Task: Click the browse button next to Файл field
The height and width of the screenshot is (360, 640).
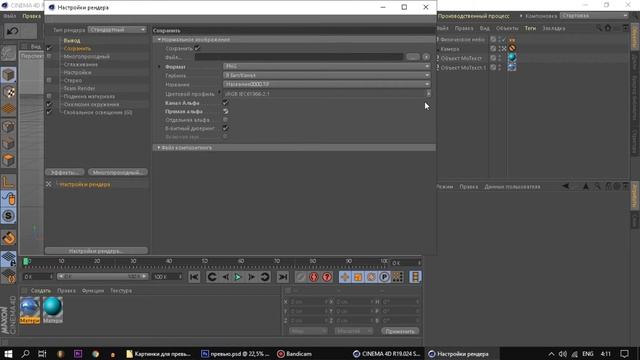Action: pos(413,57)
